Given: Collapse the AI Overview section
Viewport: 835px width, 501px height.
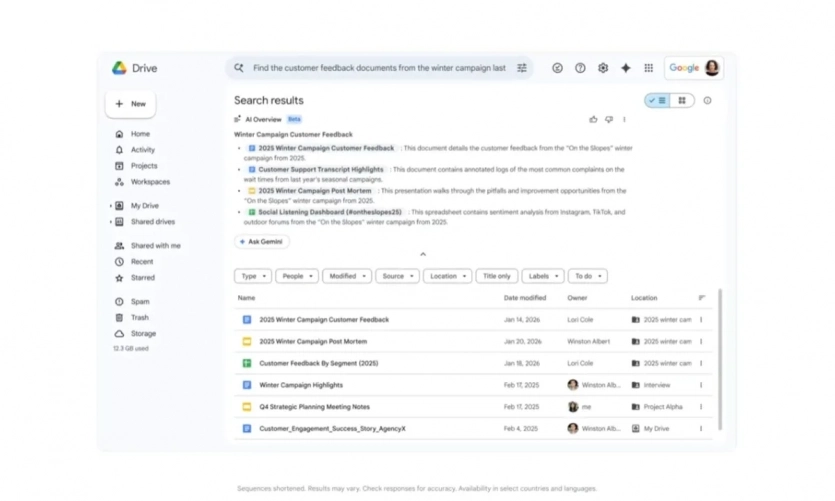Looking at the screenshot, I should pos(423,255).
